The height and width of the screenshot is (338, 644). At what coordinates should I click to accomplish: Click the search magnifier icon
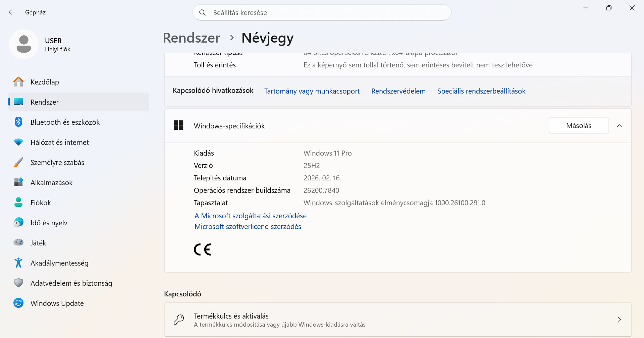[202, 13]
